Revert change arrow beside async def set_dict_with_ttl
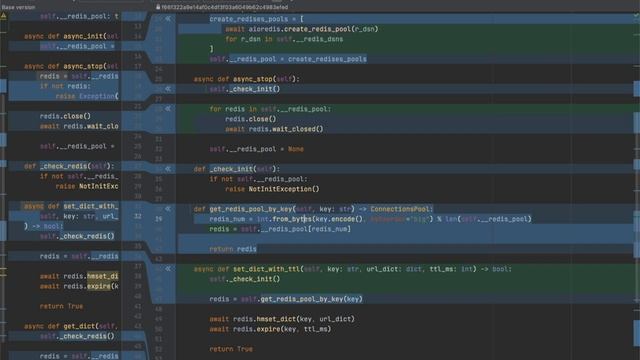Screen dimensions: 640x360 (x=168, y=269)
